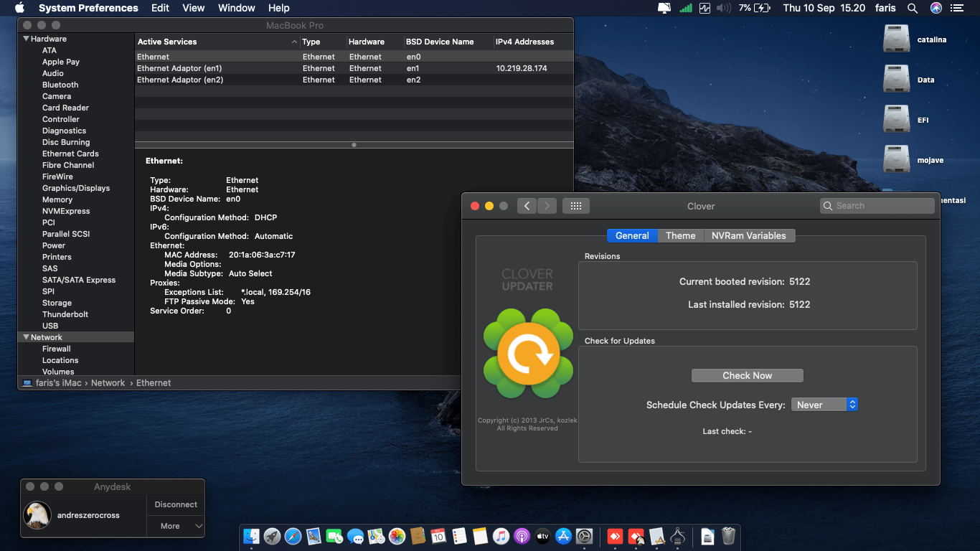This screenshot has width=980, height=551.
Task: Open the Trash in the Dock
Action: point(728,536)
